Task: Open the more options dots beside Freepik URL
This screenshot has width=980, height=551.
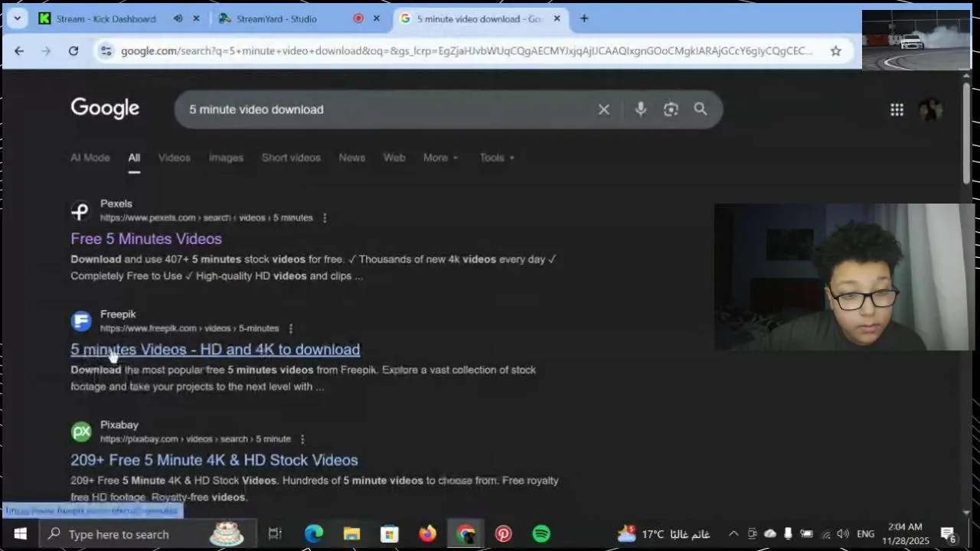Action: (290, 328)
